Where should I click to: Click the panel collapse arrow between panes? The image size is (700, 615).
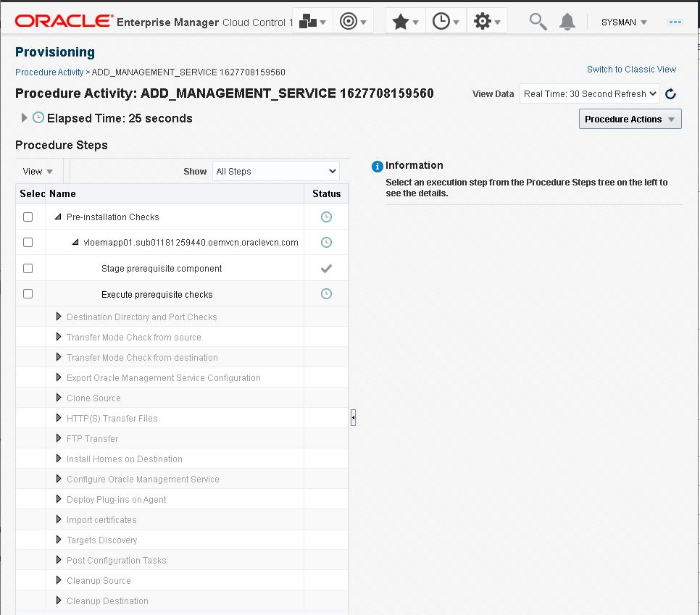click(353, 417)
